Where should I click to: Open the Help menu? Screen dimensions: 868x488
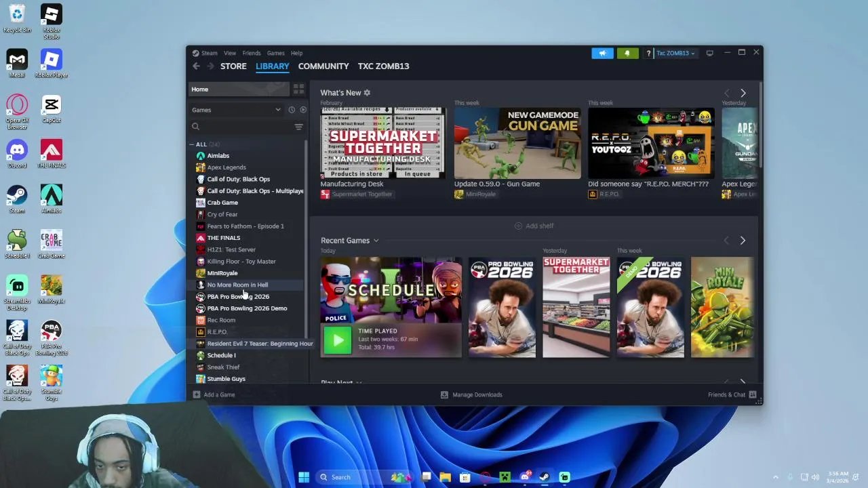pos(296,53)
